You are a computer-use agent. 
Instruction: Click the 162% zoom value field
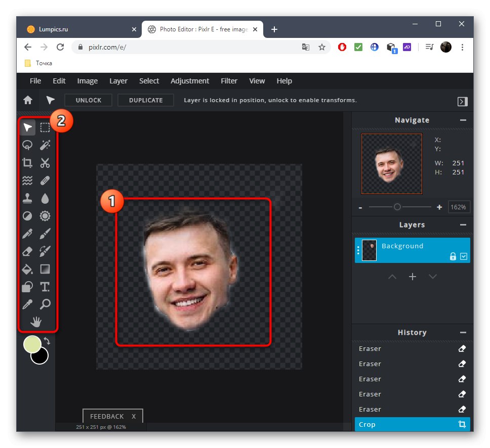(459, 207)
